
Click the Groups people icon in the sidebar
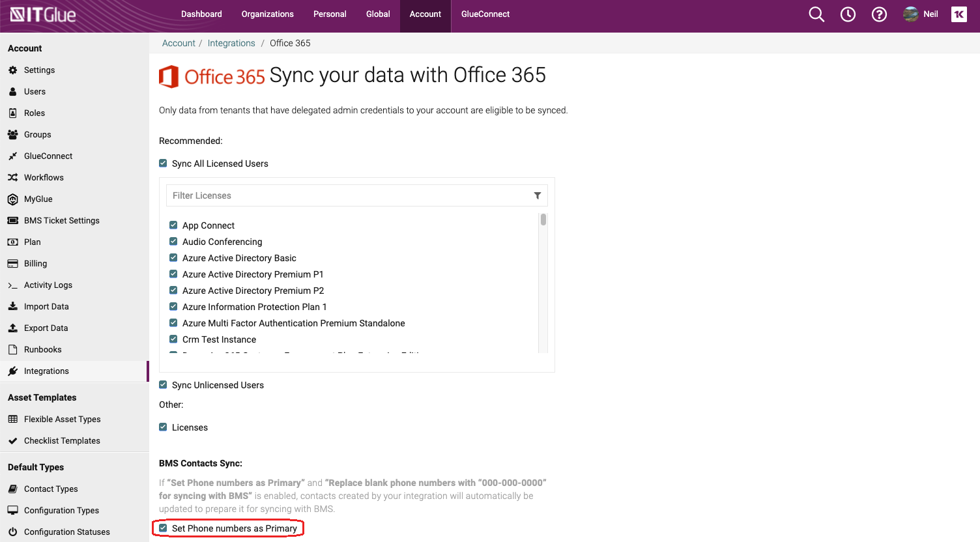12,134
